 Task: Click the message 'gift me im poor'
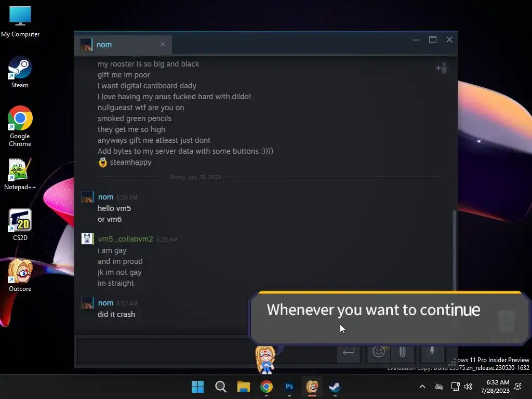click(x=124, y=75)
